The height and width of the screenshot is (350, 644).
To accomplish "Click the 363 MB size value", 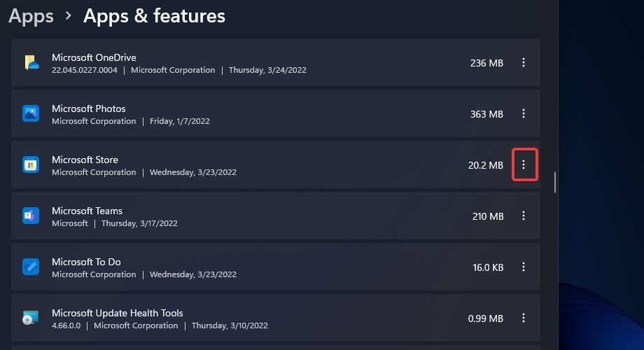I will (x=486, y=114).
